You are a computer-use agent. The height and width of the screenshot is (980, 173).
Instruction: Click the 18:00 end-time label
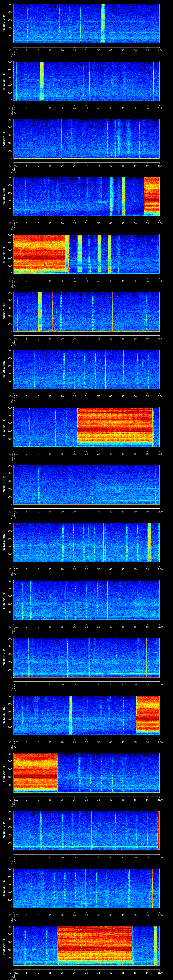[159, 972]
